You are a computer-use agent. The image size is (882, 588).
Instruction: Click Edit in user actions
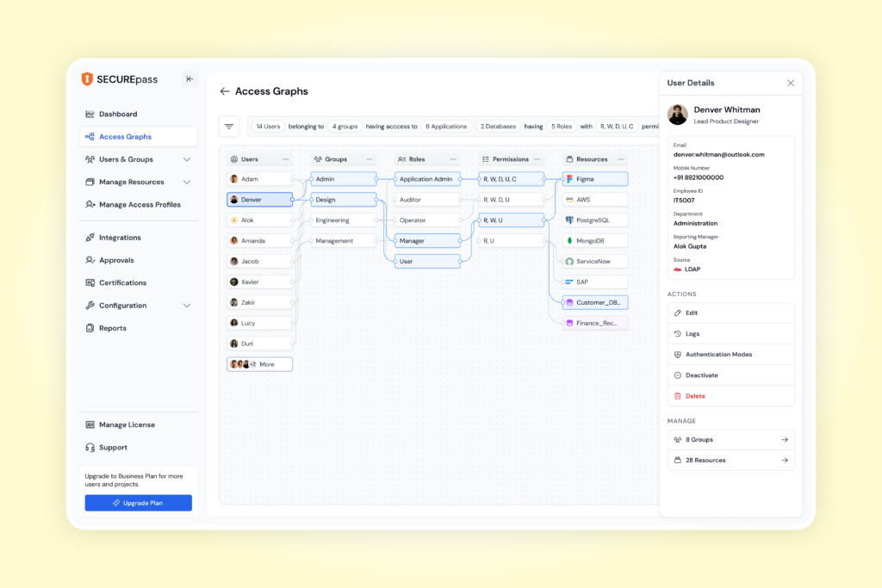click(730, 313)
